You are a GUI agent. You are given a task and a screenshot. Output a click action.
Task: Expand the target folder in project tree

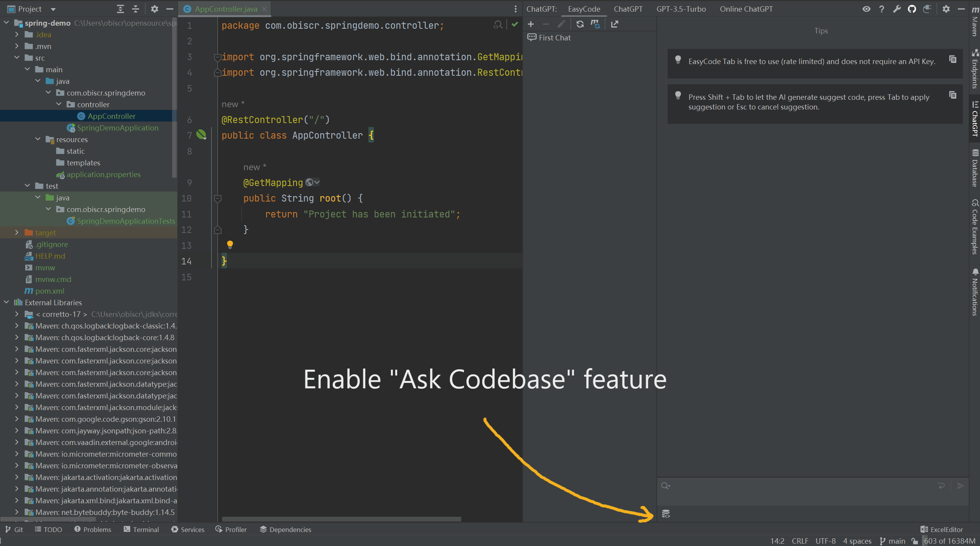[17, 232]
